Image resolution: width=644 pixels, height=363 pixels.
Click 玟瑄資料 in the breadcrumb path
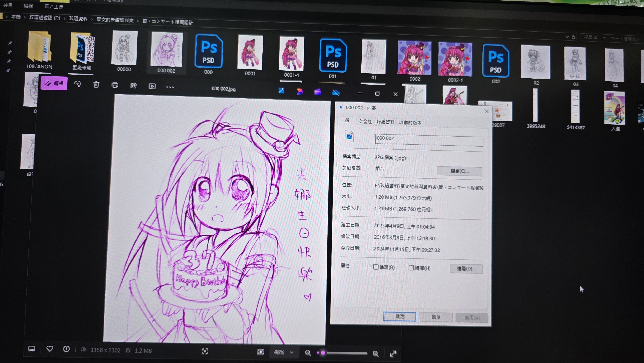click(x=78, y=19)
